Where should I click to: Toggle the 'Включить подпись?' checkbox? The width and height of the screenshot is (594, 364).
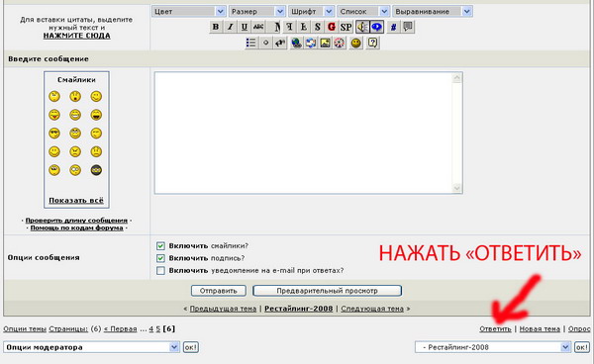160,258
